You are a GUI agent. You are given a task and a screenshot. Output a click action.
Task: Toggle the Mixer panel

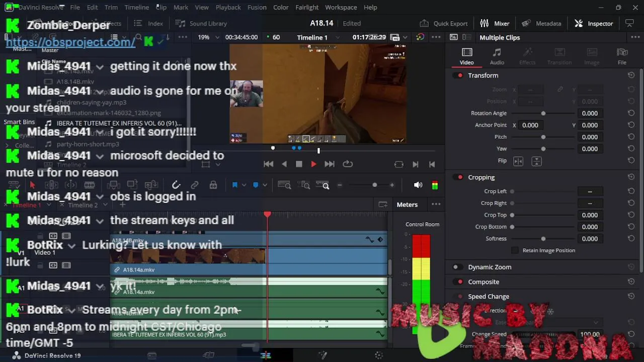(x=495, y=23)
